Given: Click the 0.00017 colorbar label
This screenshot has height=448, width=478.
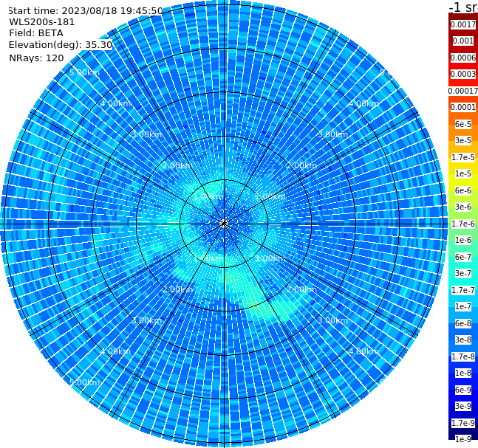Looking at the screenshot, I should click(x=463, y=91).
